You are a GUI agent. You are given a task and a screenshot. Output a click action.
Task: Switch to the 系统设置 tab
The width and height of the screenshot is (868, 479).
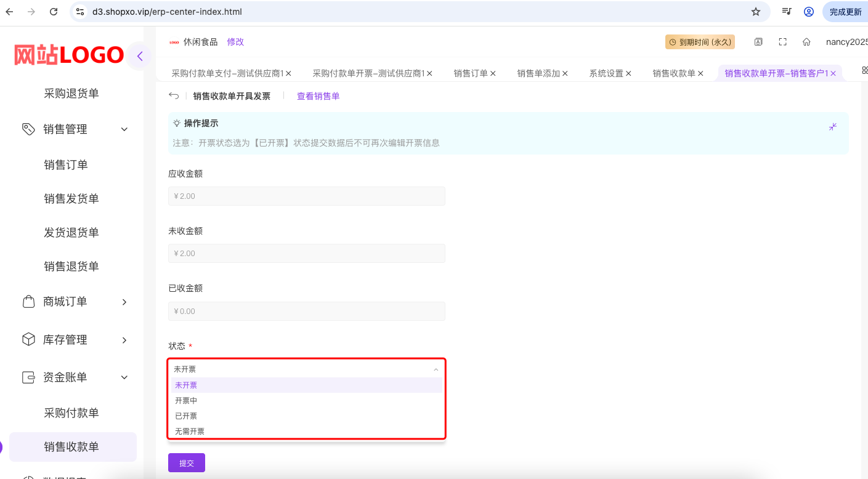(606, 73)
